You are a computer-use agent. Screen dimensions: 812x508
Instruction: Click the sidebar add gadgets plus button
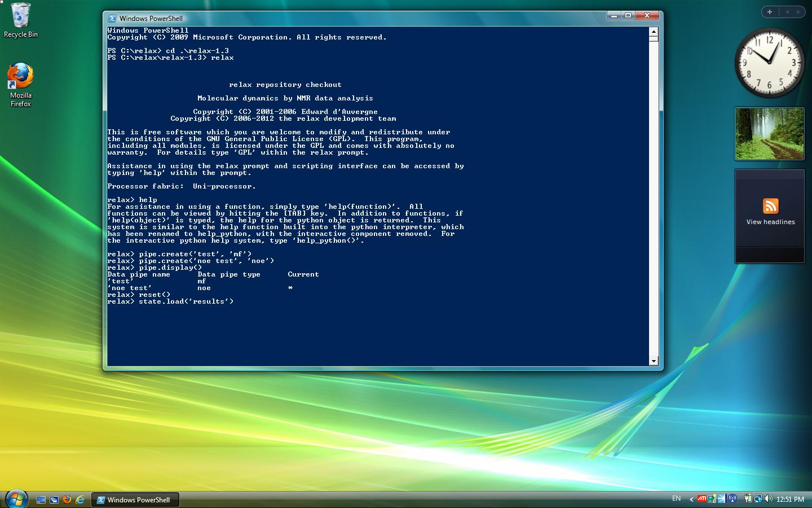769,12
